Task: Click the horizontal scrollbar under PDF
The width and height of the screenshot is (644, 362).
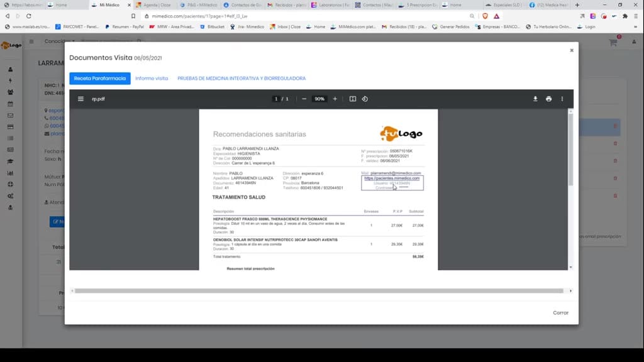Action: coord(319,291)
